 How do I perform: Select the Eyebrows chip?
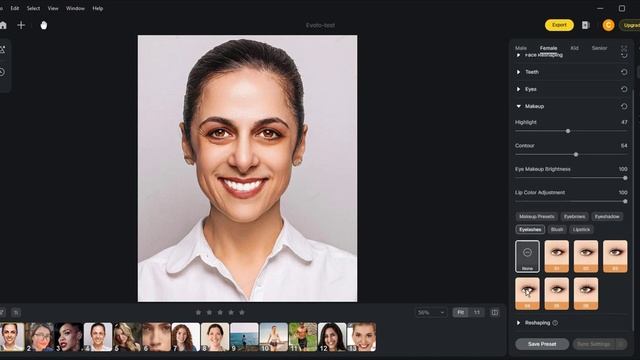574,216
